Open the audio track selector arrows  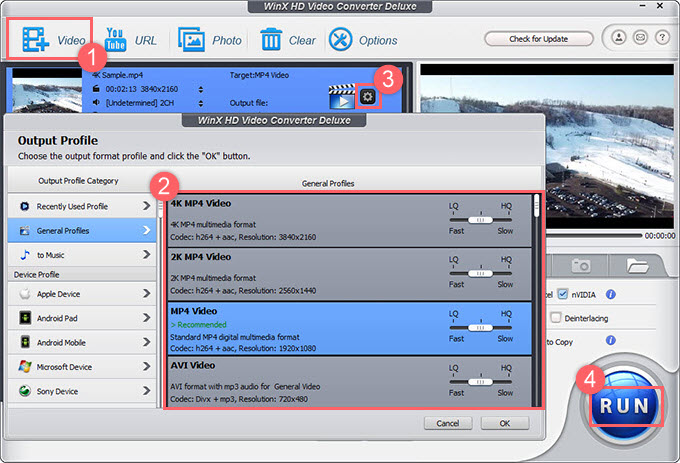[x=200, y=103]
